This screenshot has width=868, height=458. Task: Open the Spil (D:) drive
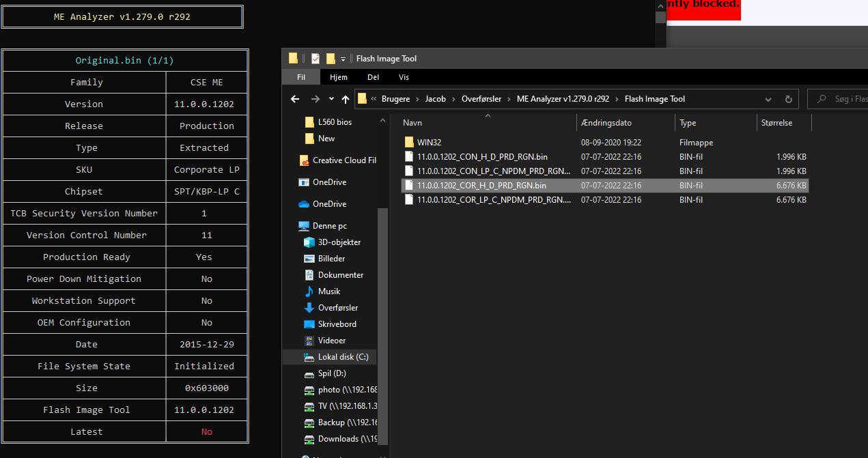tap(332, 373)
